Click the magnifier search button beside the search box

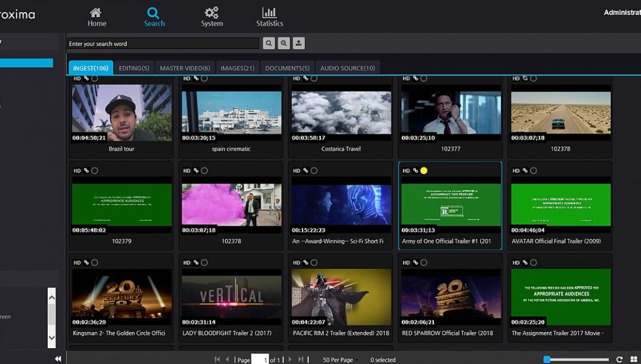[x=269, y=43]
